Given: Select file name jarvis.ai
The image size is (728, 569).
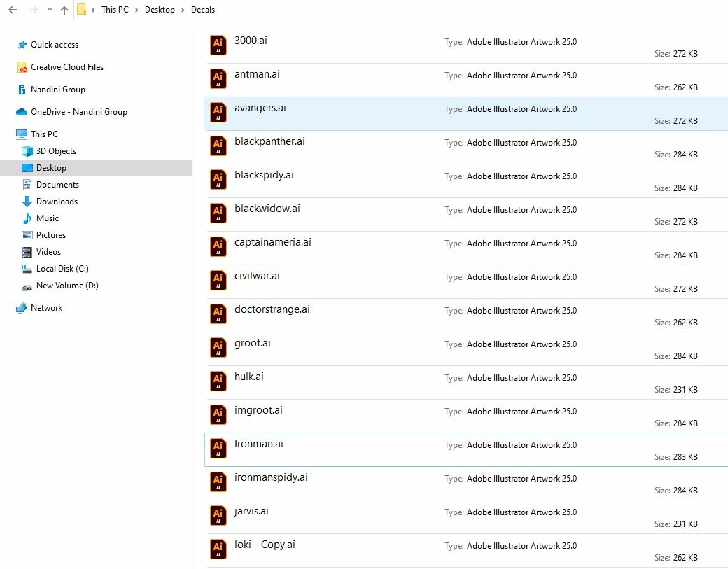Looking at the screenshot, I should pos(251,511).
